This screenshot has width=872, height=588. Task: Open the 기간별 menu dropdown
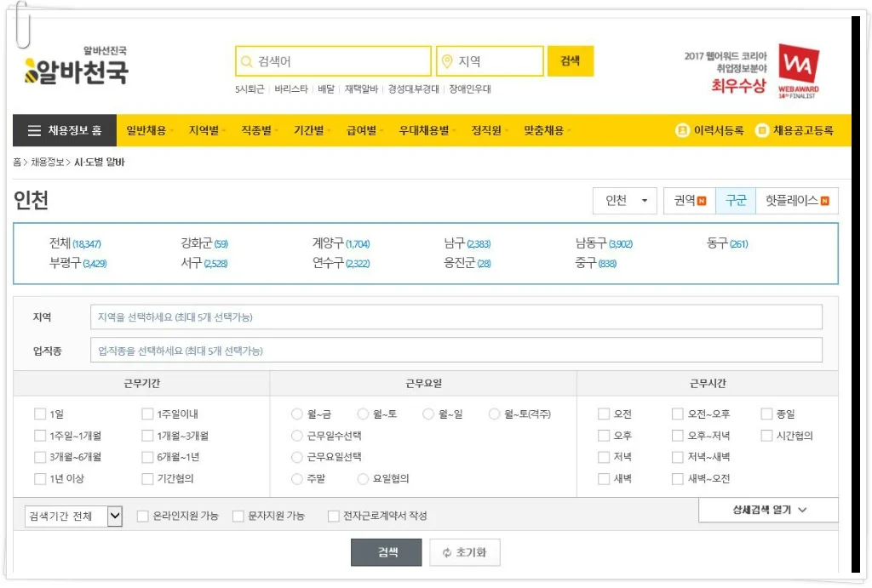click(x=312, y=130)
